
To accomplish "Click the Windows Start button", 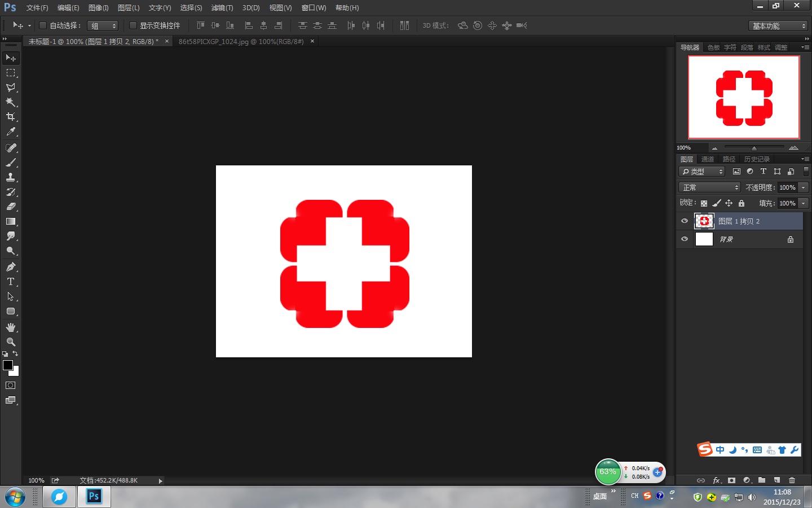I will click(15, 497).
